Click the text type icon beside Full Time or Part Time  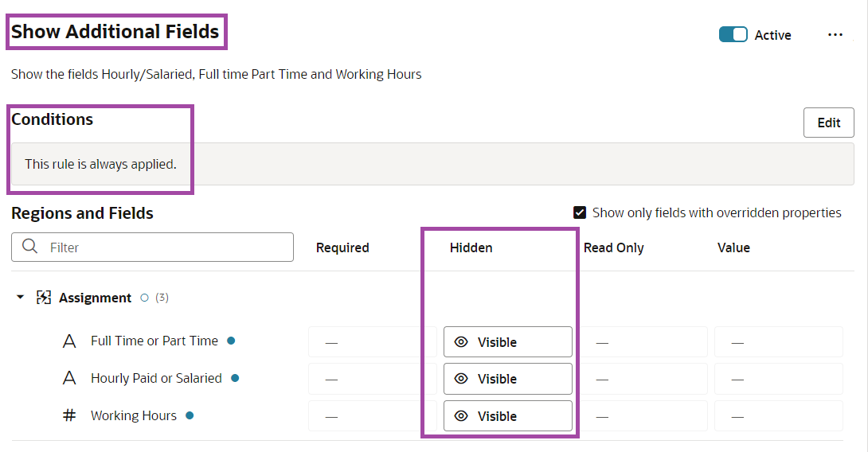[x=69, y=341]
